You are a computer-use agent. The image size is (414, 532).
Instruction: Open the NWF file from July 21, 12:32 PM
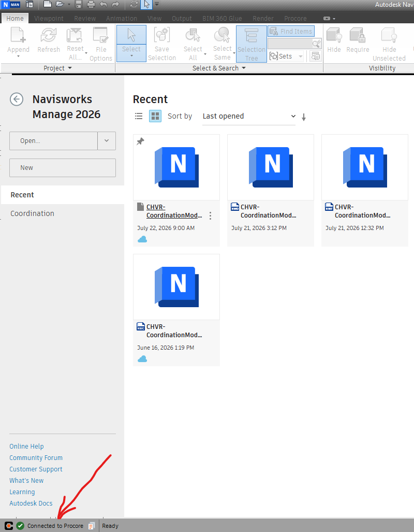tap(364, 190)
